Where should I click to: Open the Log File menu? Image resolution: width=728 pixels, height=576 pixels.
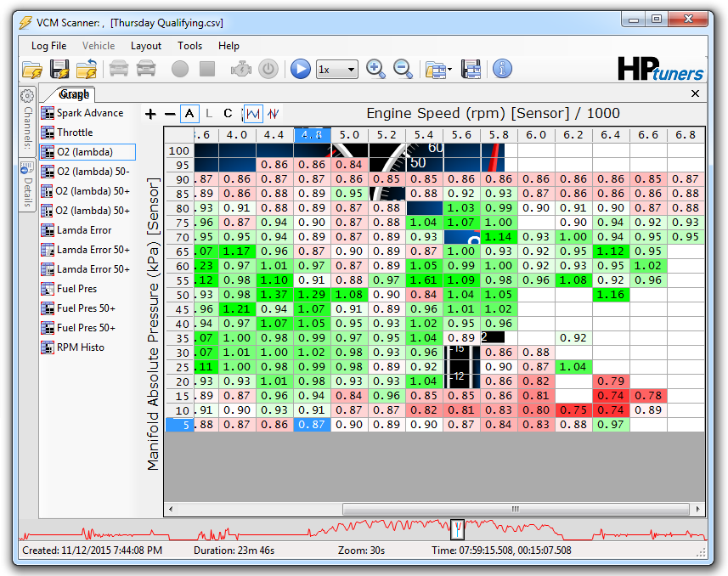[x=49, y=46]
